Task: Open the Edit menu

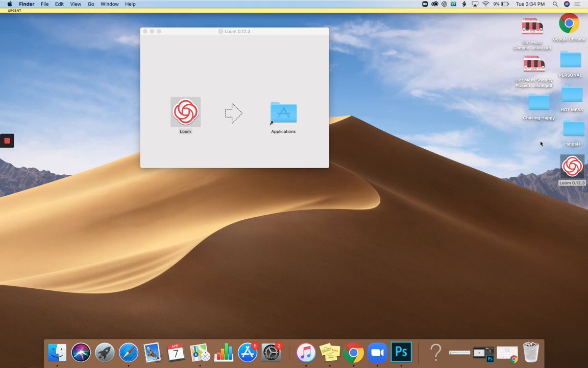Action: (x=59, y=4)
